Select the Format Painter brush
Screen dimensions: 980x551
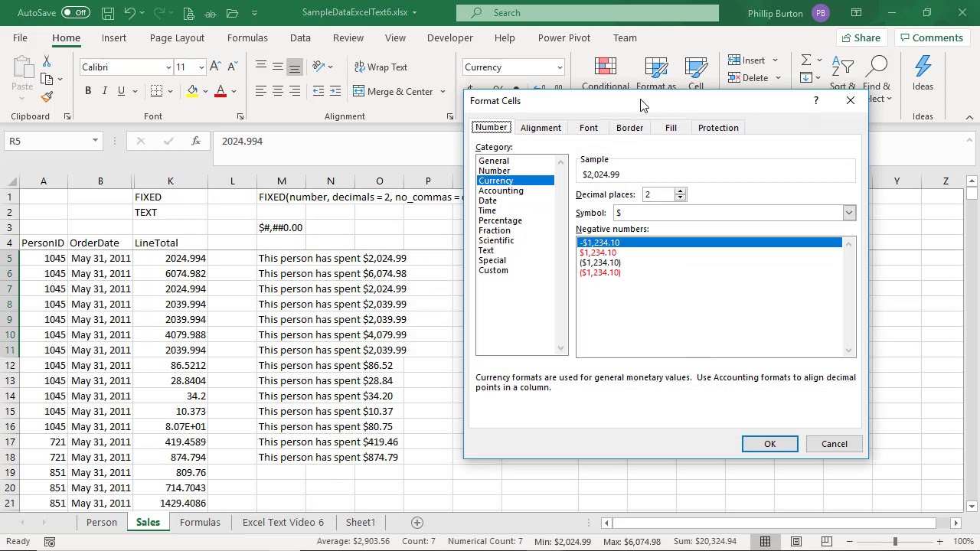coord(47,96)
